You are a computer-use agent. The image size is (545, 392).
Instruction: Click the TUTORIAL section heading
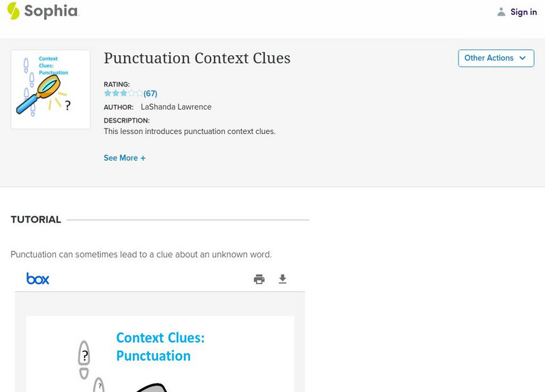(36, 220)
